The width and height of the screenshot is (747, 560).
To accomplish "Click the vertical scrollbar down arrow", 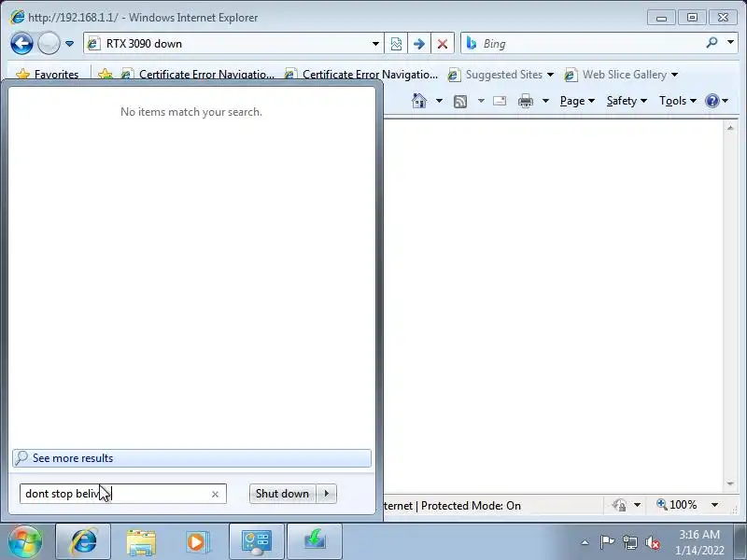I will [730, 483].
